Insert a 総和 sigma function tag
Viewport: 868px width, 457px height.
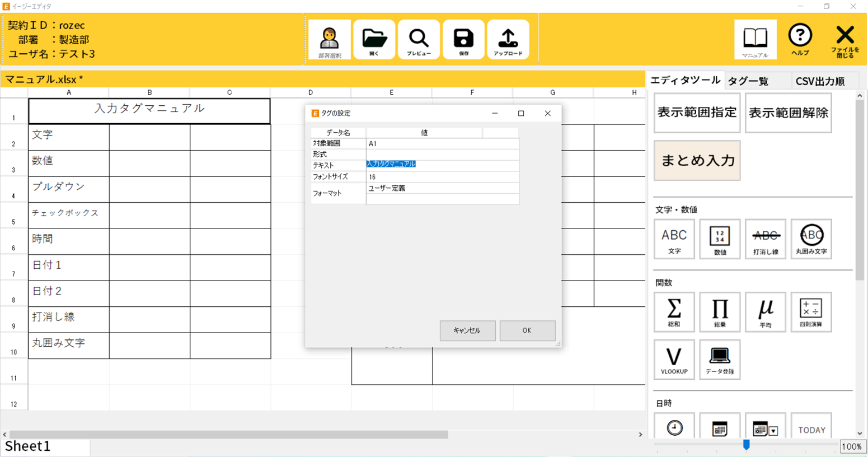(x=674, y=312)
